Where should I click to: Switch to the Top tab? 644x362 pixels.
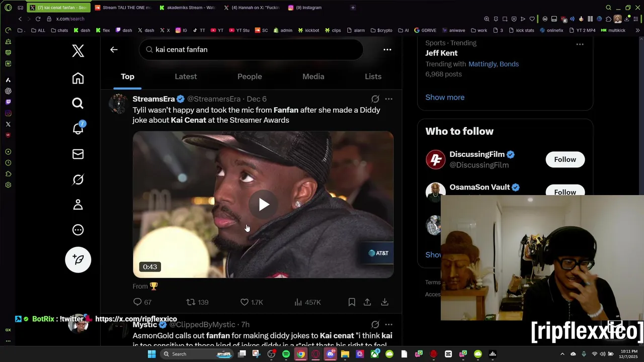[x=127, y=76]
